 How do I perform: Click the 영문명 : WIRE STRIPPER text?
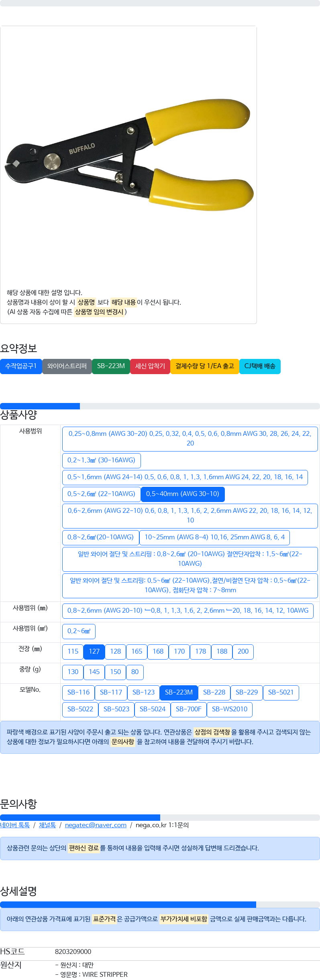pyautogui.click(x=92, y=975)
